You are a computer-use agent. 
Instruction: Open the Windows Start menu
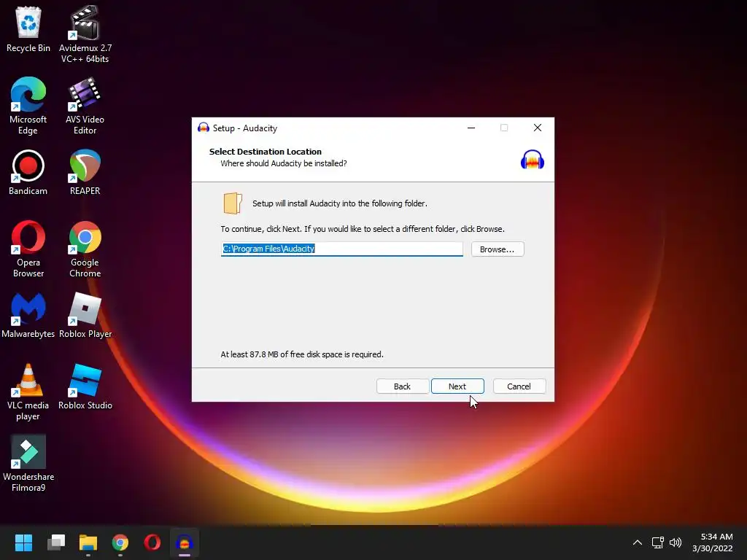(23, 542)
